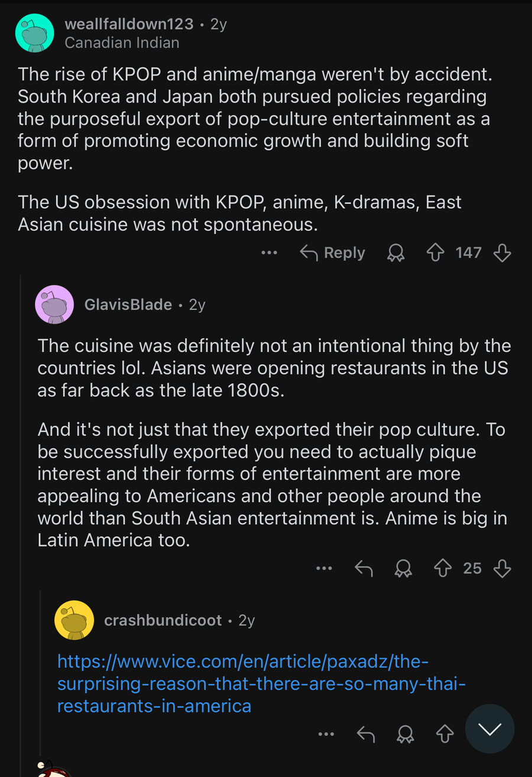Give an award to weallfalldown123's comment
The height and width of the screenshot is (777, 532).
396,252
